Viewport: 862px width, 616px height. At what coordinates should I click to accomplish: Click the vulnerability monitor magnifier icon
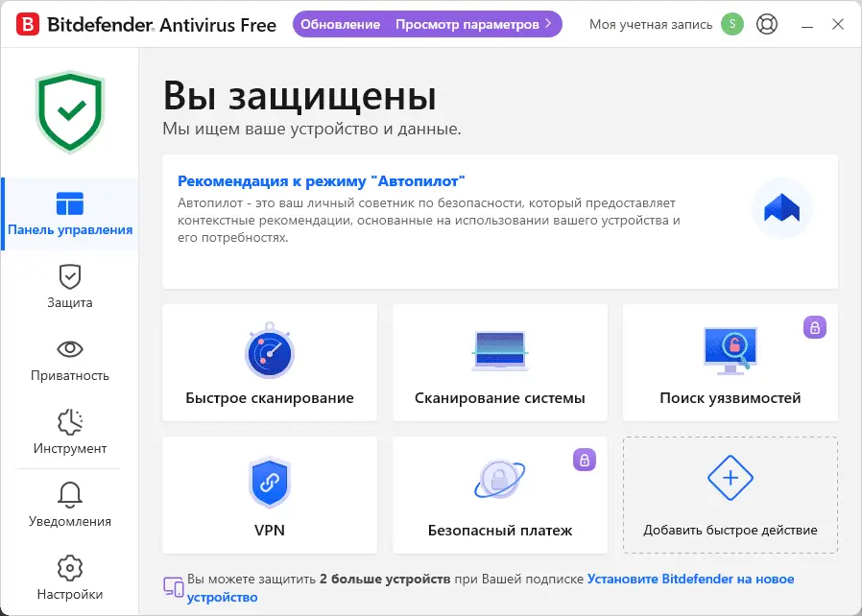[730, 351]
